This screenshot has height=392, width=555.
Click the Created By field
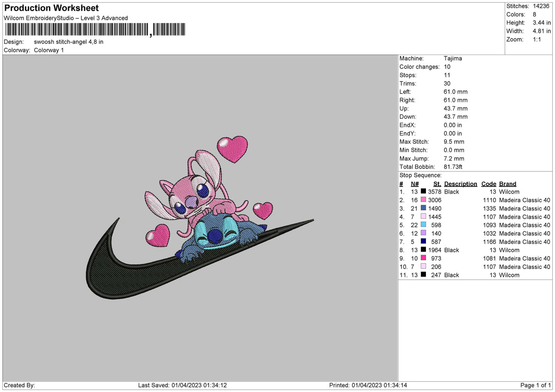coord(19,384)
